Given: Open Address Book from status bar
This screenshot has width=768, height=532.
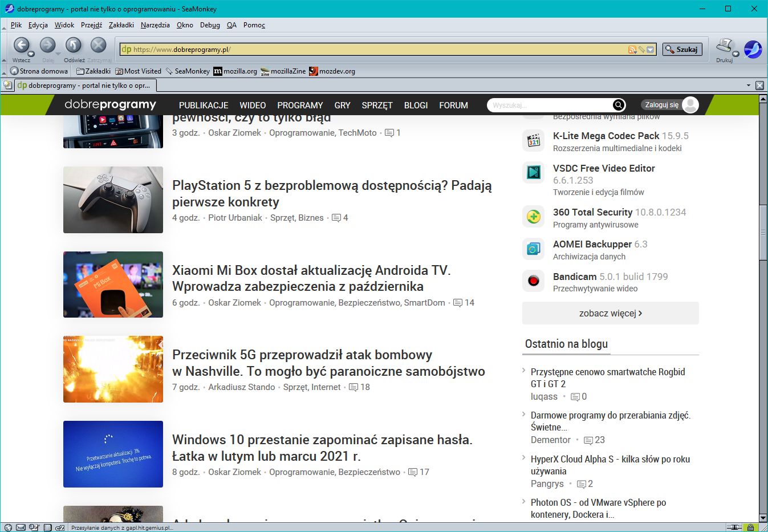Looking at the screenshot, I should (x=48, y=527).
